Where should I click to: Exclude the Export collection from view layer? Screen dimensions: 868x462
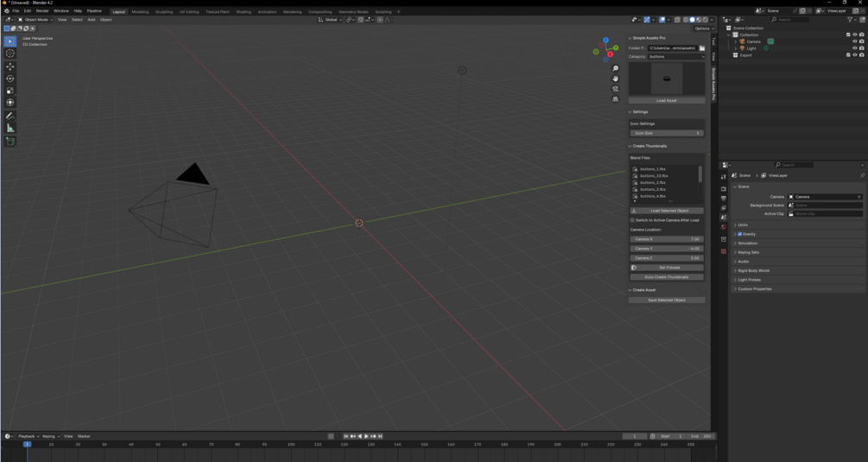[x=848, y=54]
